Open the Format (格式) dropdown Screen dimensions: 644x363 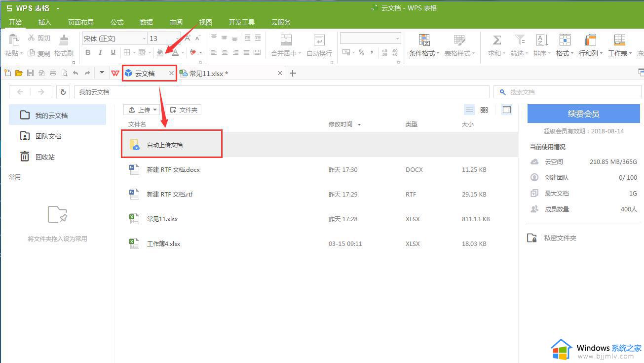pyautogui.click(x=565, y=53)
